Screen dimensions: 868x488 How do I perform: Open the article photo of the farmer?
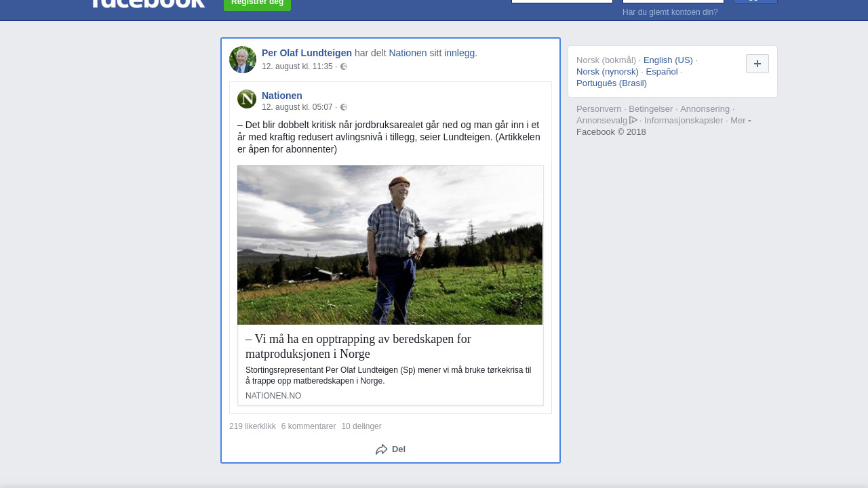click(x=390, y=245)
